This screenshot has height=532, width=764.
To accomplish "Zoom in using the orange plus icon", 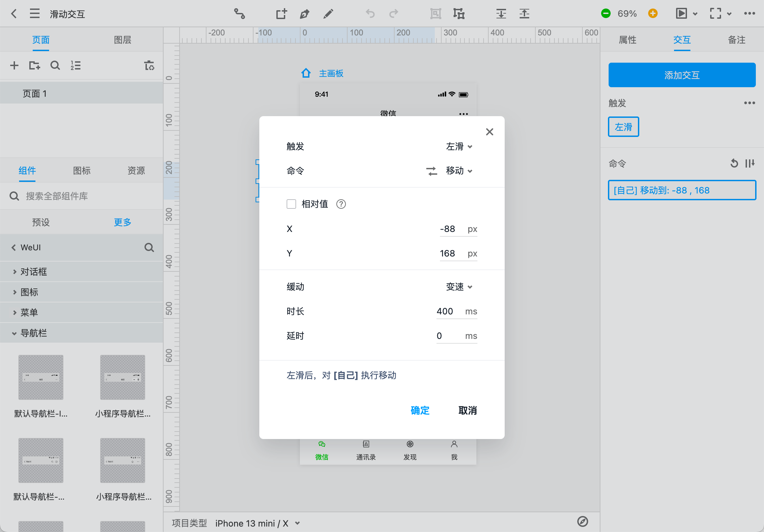I will pos(653,13).
